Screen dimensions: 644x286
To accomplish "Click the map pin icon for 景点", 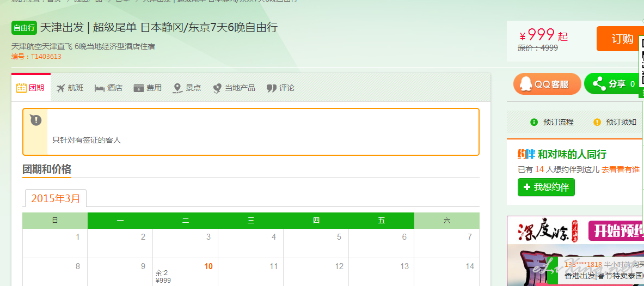I will click(177, 88).
